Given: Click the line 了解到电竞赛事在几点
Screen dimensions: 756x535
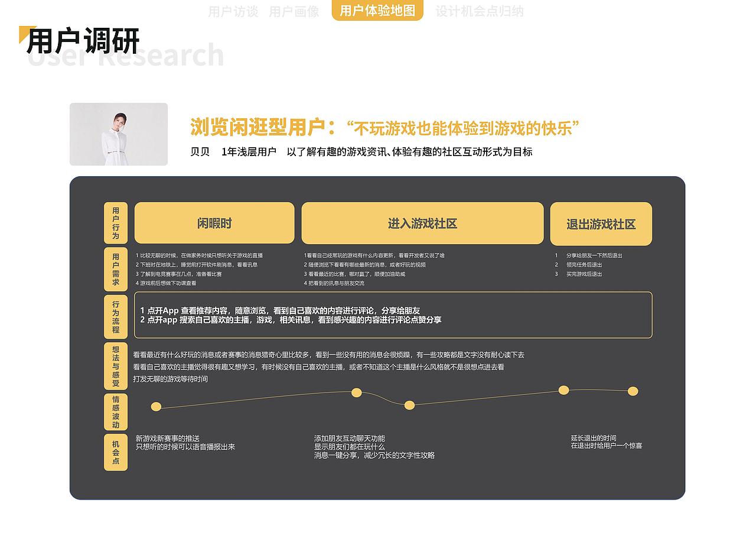Looking at the screenshot, I should [178, 274].
